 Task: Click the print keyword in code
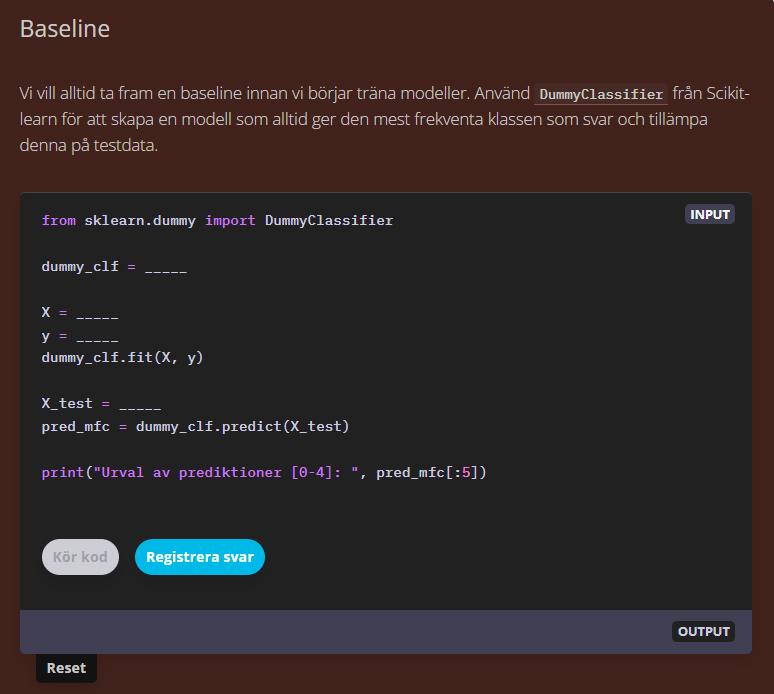point(62,472)
